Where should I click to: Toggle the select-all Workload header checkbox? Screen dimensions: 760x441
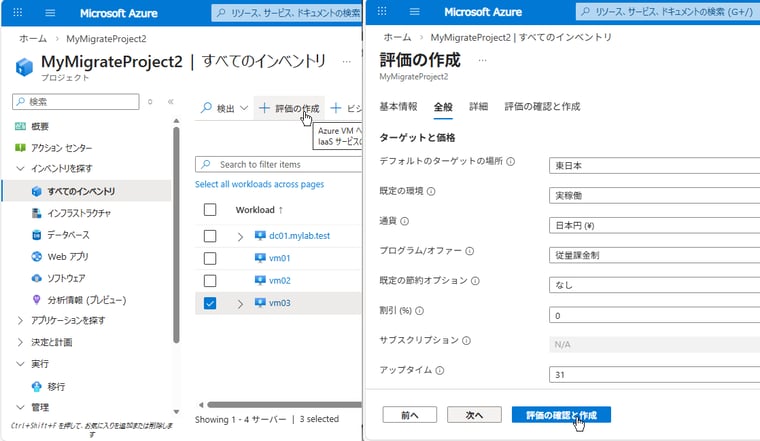pyautogui.click(x=210, y=210)
